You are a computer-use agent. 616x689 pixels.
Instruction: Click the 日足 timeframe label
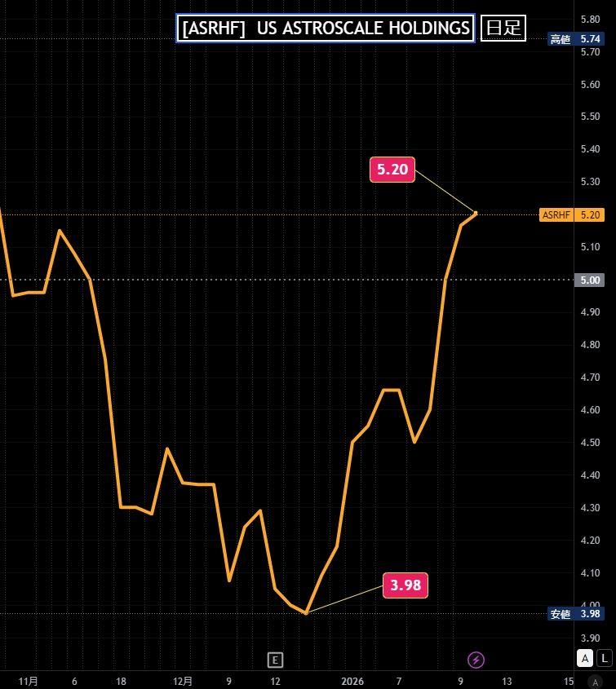click(x=503, y=28)
